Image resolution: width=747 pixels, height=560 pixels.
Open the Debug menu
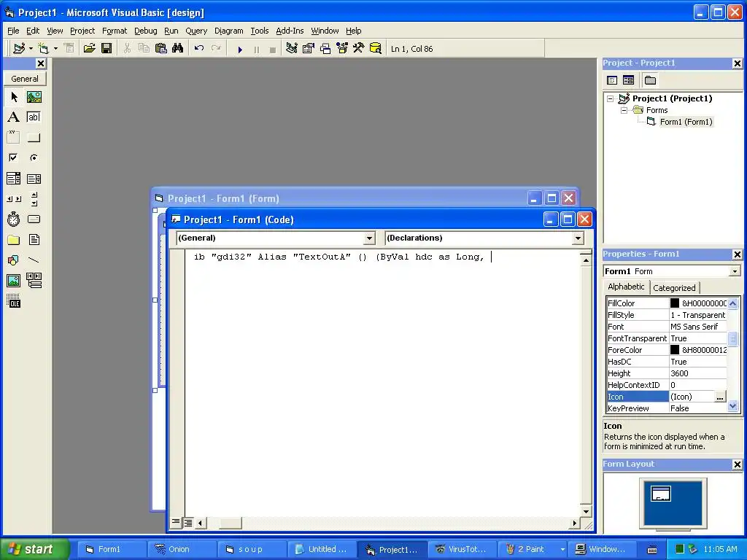click(146, 31)
